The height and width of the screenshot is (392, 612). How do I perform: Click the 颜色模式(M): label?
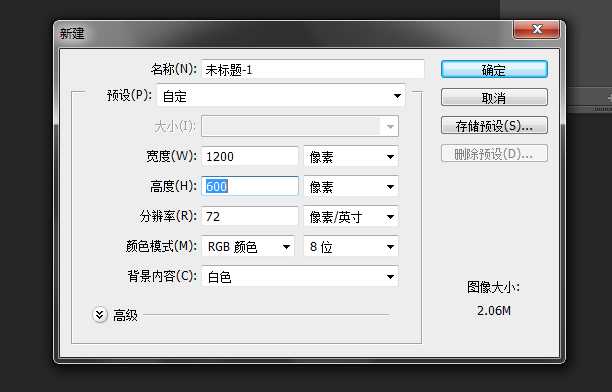coord(161,246)
